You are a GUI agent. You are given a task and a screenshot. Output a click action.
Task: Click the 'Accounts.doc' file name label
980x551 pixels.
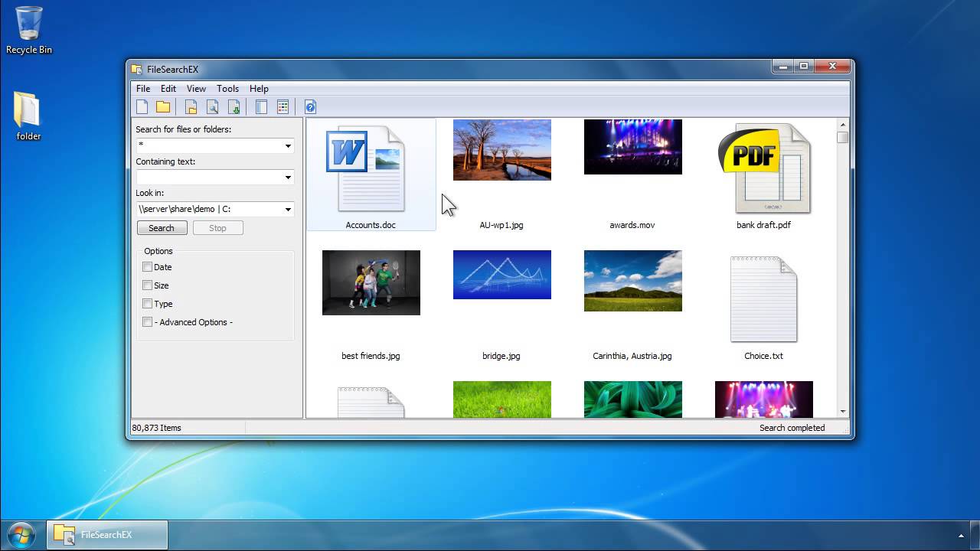371,225
